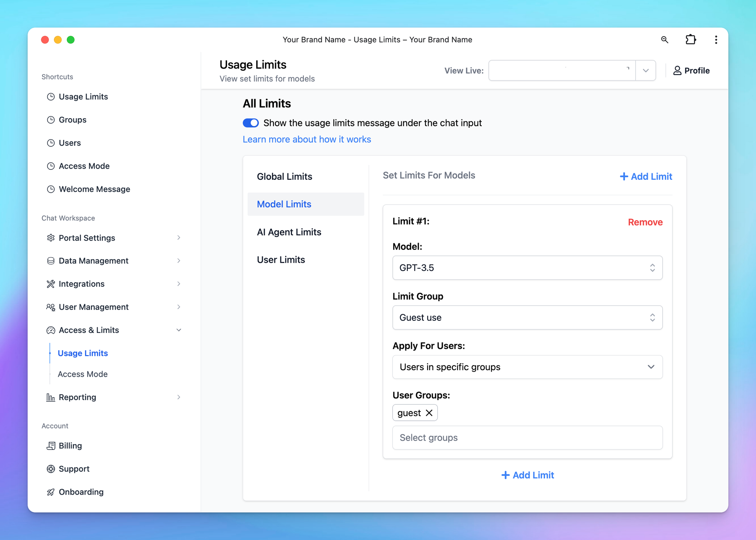Click Add Limit label below Limit #1
Viewport: 756px width, 540px height.
533,475
